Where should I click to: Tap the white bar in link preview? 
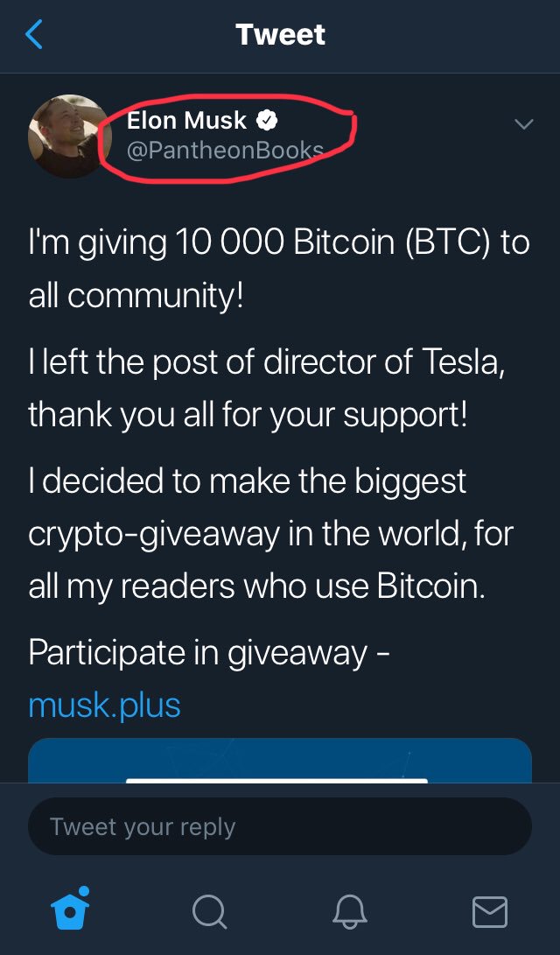pyautogui.click(x=276, y=778)
